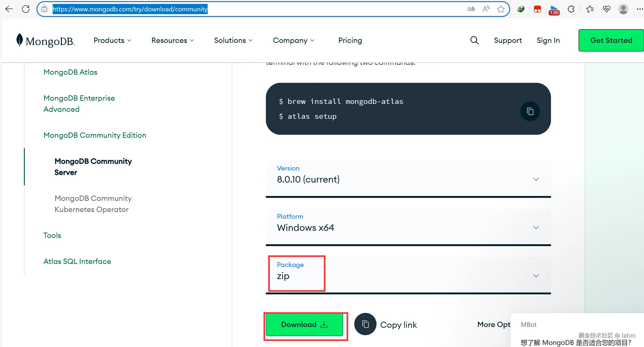Screen dimensions: 644x347
Task: Click the browser refresh icon
Action: 26,9
